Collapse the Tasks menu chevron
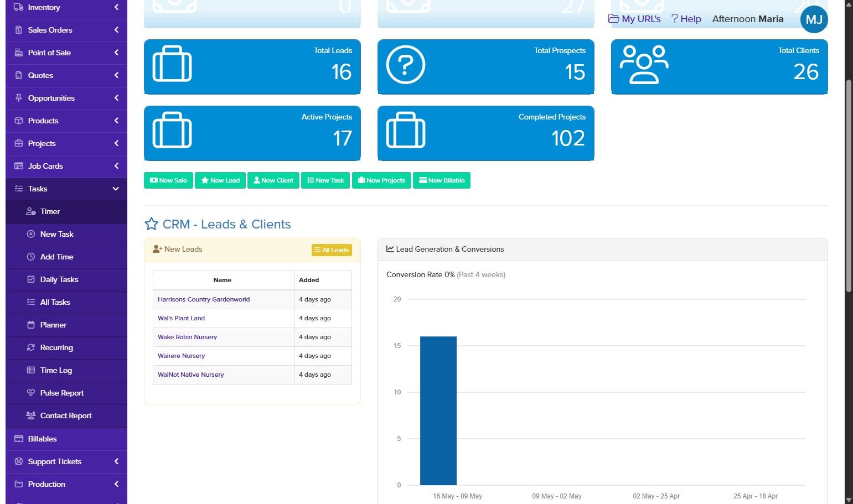853x504 pixels. coord(116,189)
